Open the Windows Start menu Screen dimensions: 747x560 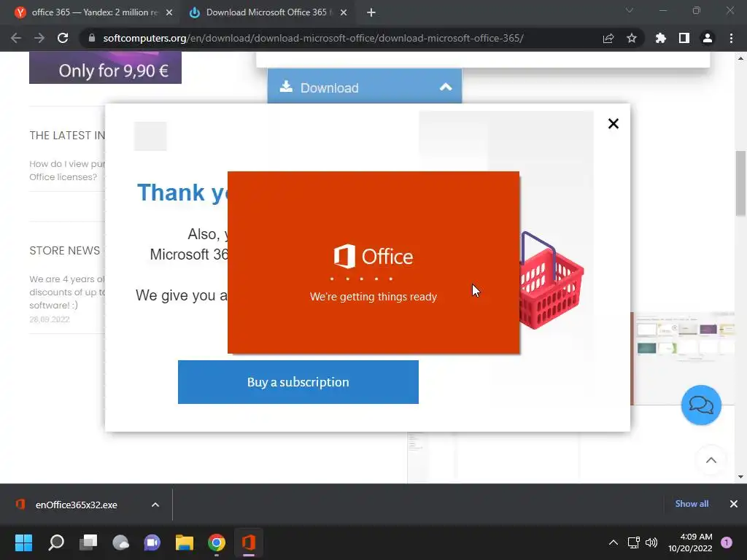tap(23, 542)
